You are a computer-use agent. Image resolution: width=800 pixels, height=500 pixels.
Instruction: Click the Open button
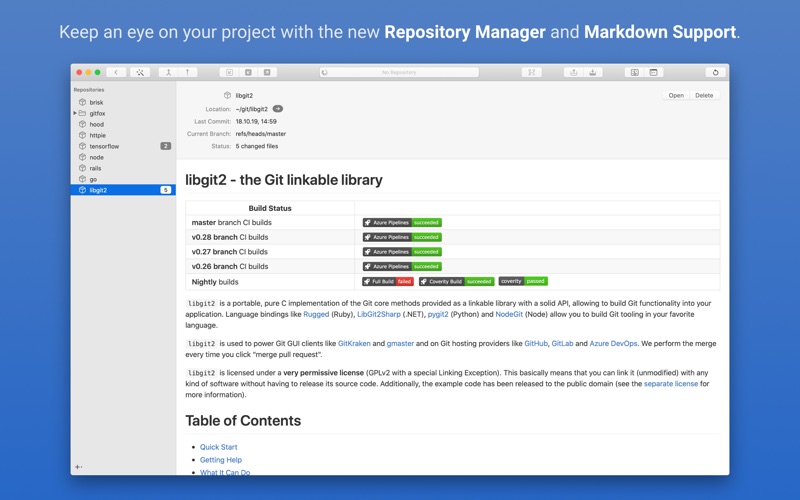tap(676, 95)
